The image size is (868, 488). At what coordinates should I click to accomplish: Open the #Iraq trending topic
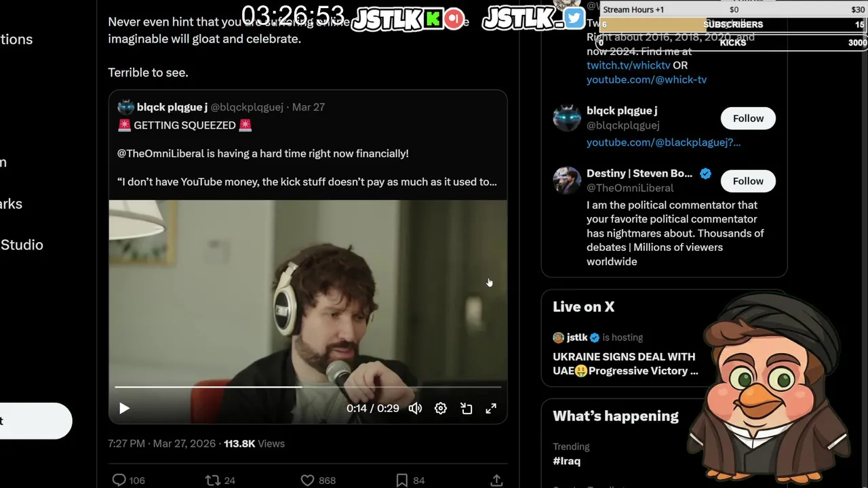tap(566, 461)
